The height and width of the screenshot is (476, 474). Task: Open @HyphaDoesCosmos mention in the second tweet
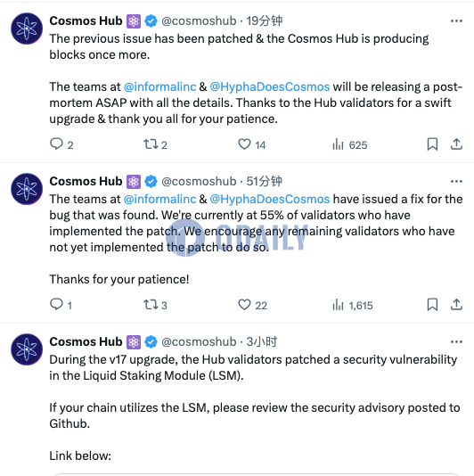tap(269, 199)
